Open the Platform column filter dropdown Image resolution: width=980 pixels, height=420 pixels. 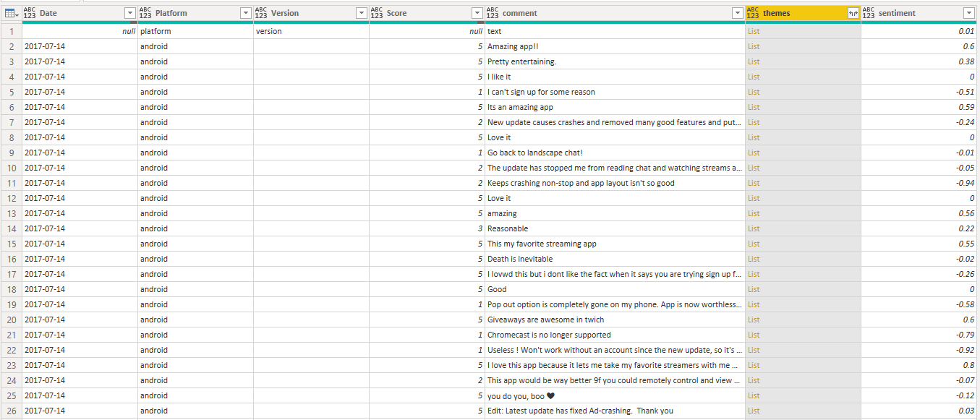coord(246,13)
